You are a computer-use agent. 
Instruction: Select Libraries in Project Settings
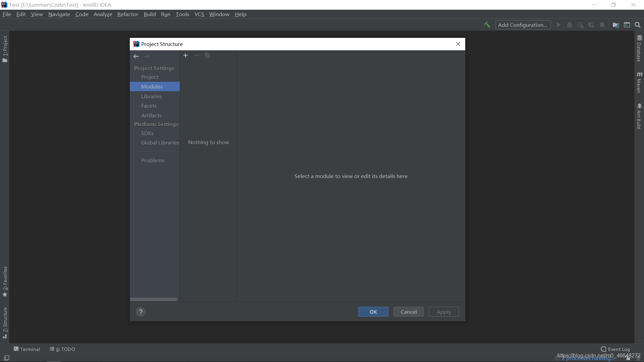coord(155,96)
